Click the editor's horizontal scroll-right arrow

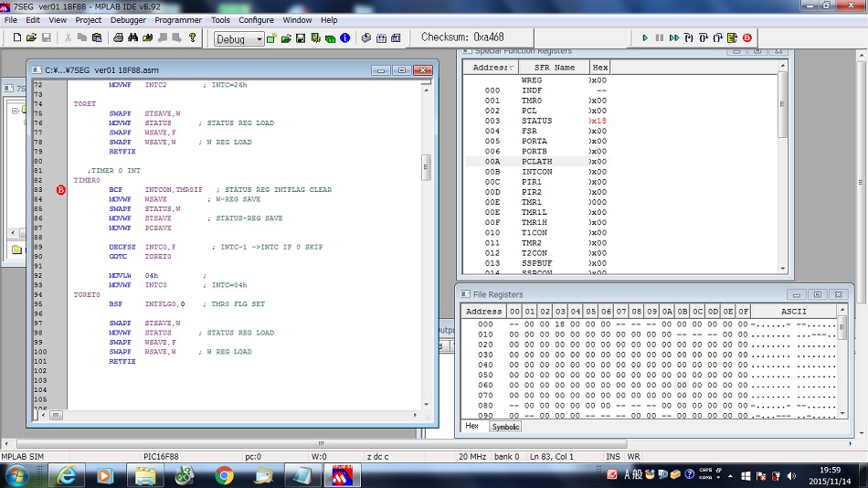coord(415,415)
